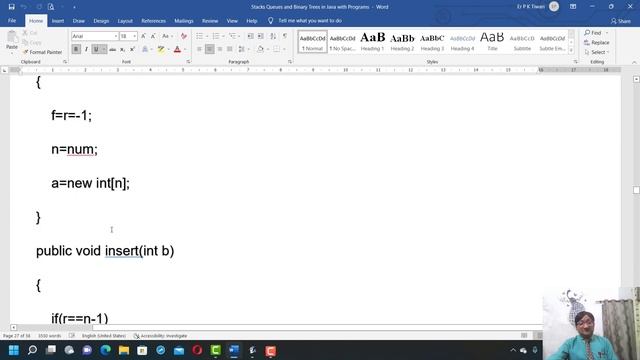Viewport: 640px width, 360px height.
Task: Click Accessibility: Investigate in status bar
Action: [160, 336]
